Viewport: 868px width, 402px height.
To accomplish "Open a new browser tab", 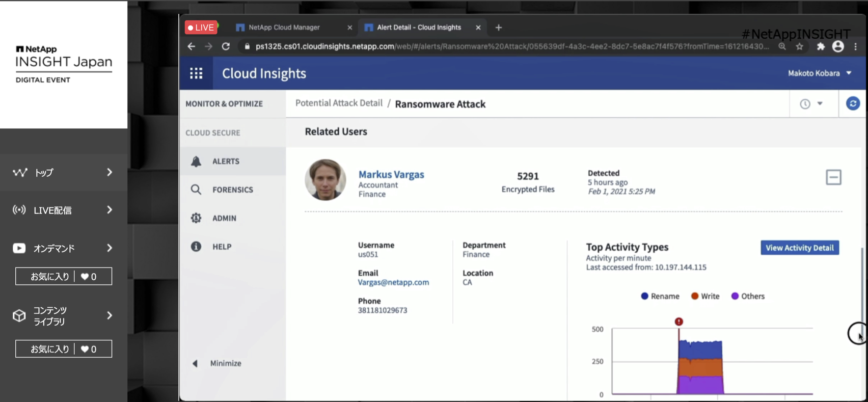I will pyautogui.click(x=499, y=28).
